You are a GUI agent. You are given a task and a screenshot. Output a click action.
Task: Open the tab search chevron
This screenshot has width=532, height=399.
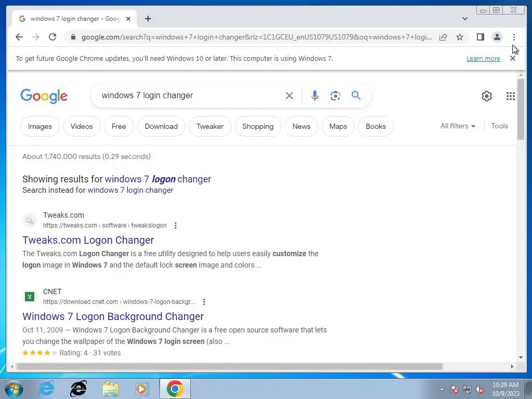pos(465,19)
